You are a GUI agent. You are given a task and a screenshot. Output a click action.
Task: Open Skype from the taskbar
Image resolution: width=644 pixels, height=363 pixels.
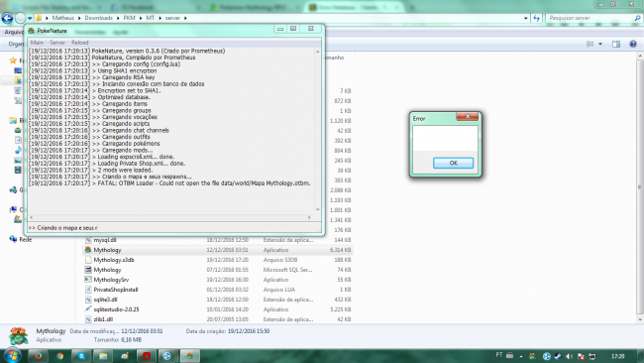pyautogui.click(x=81, y=356)
